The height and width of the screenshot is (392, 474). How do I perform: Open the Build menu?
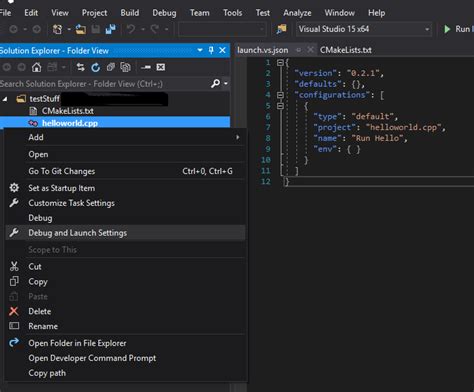(130, 13)
